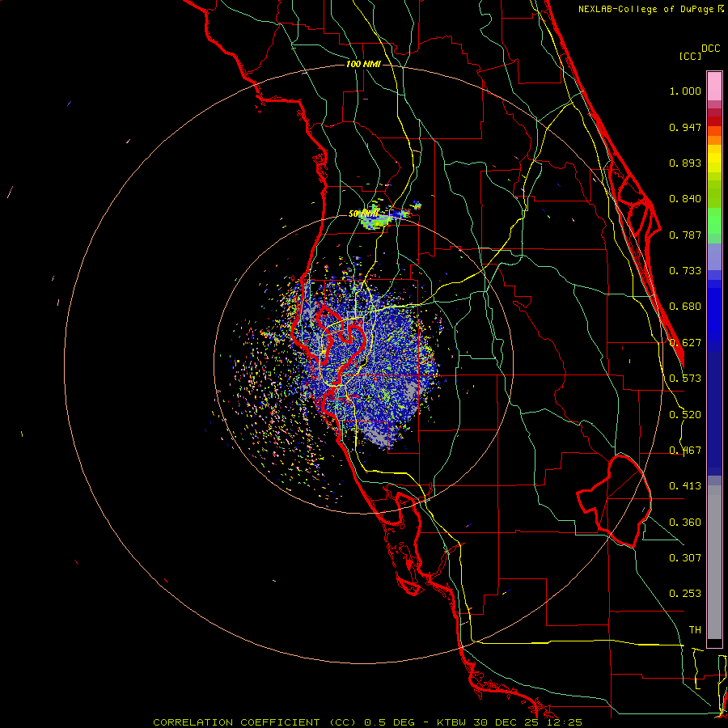
Task: Click the 0.947 legend value
Action: click(685, 127)
